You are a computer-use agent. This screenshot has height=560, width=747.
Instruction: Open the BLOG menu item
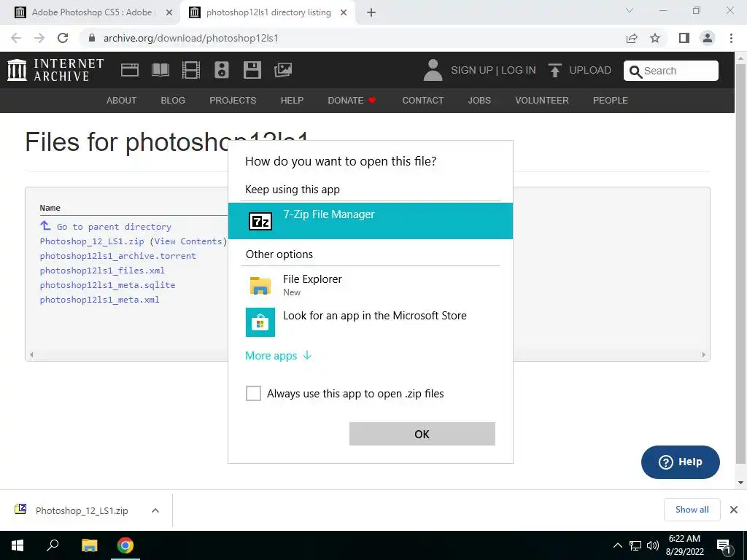(173, 101)
